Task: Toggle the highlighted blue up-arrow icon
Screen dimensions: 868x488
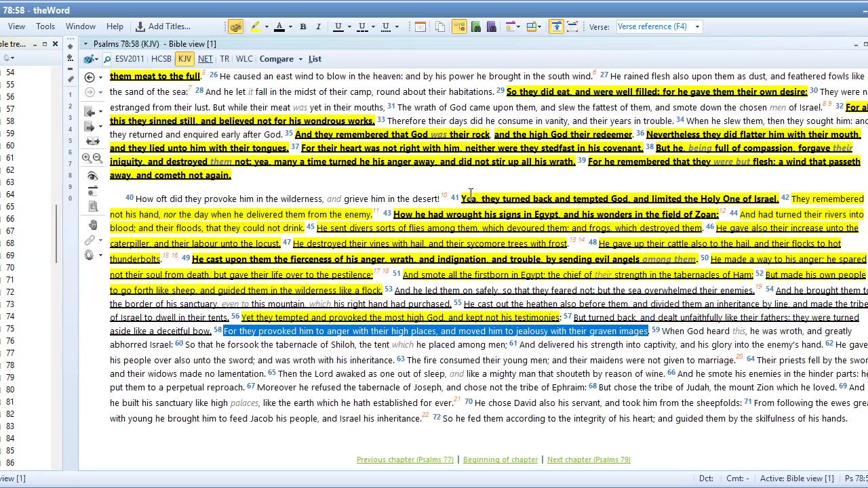Action: [556, 26]
